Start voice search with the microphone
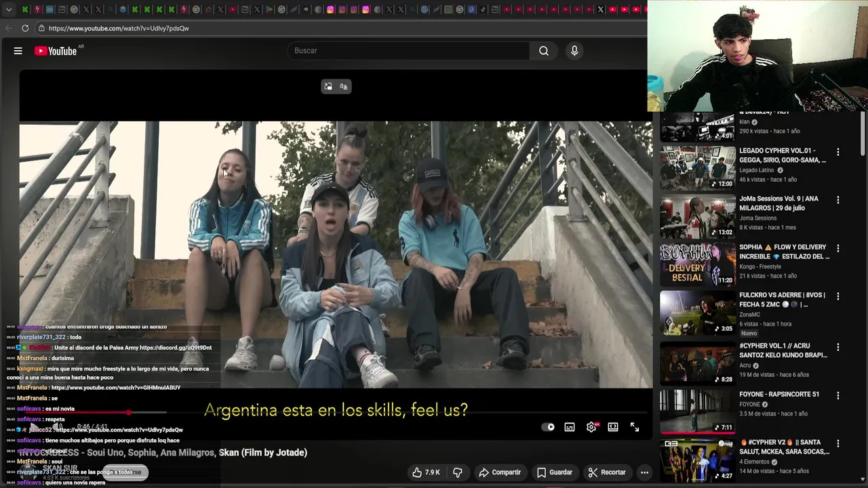Image resolution: width=868 pixels, height=488 pixels. 574,51
